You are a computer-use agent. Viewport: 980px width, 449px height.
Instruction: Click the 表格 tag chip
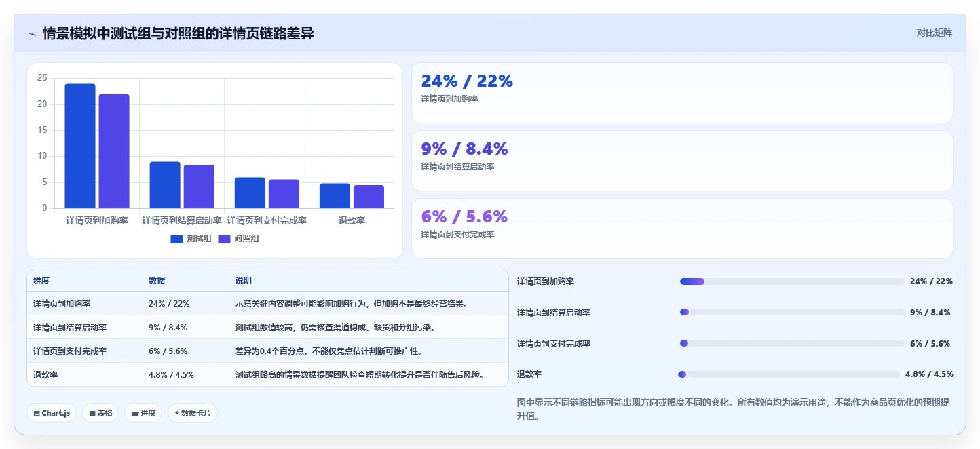point(100,413)
